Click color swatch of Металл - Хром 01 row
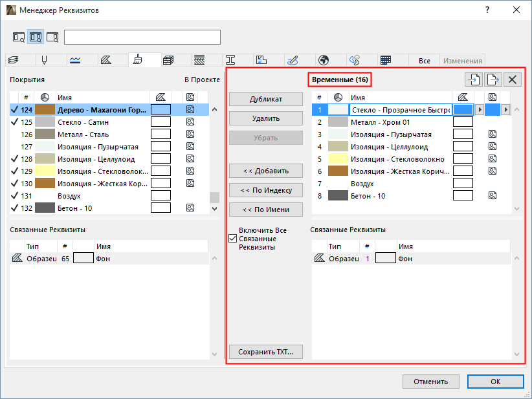Image resolution: width=532 pixels, height=399 pixels. tap(338, 122)
